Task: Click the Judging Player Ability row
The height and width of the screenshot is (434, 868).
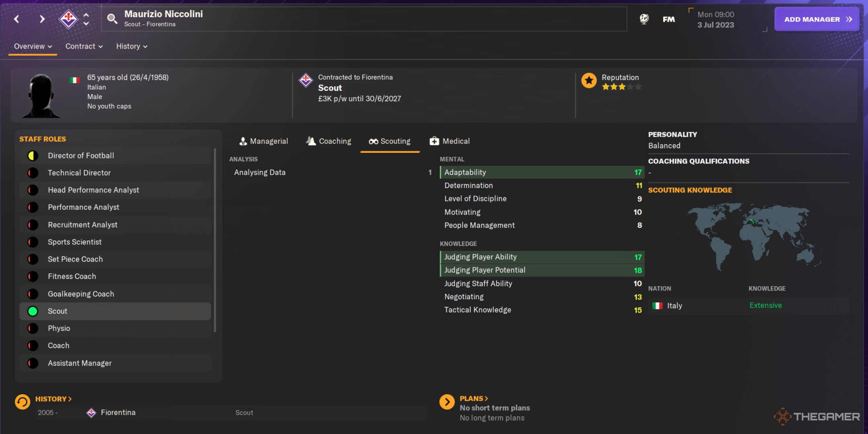Action: [542, 257]
